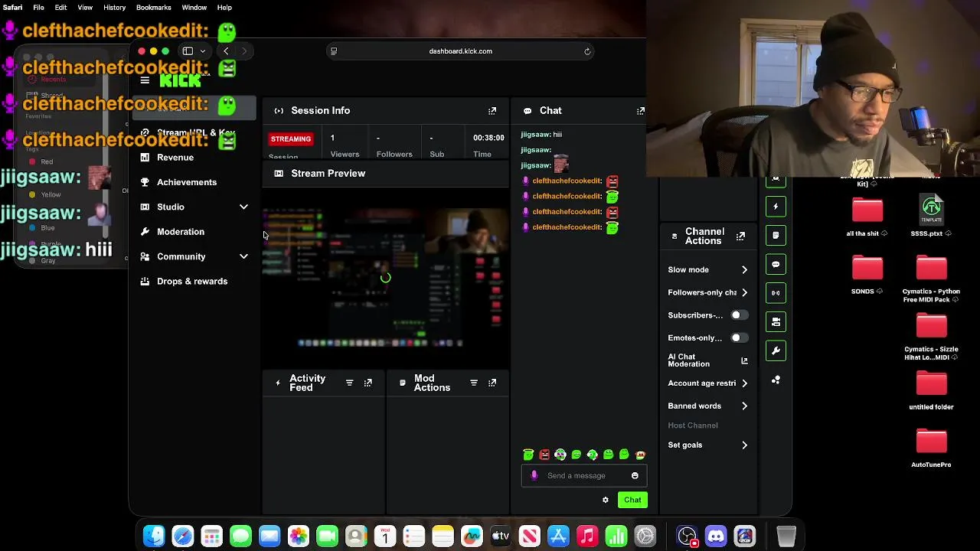Select the 'SONDS' desktop folder
Viewport: 980px width, 551px height.
(x=867, y=274)
